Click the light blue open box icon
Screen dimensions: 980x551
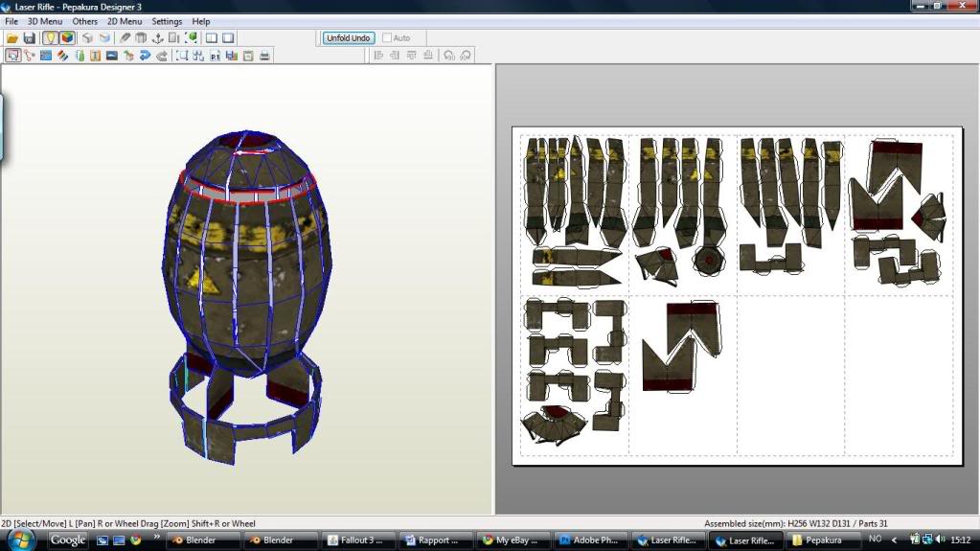(104, 38)
